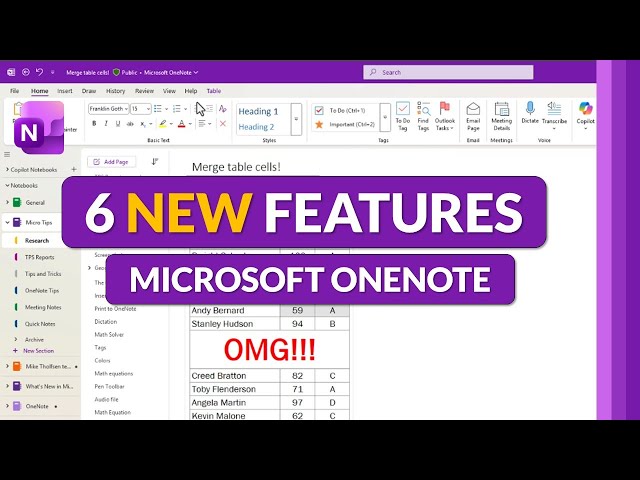
Task: Collapse the Notebooks list chevron
Action: (x=7, y=185)
